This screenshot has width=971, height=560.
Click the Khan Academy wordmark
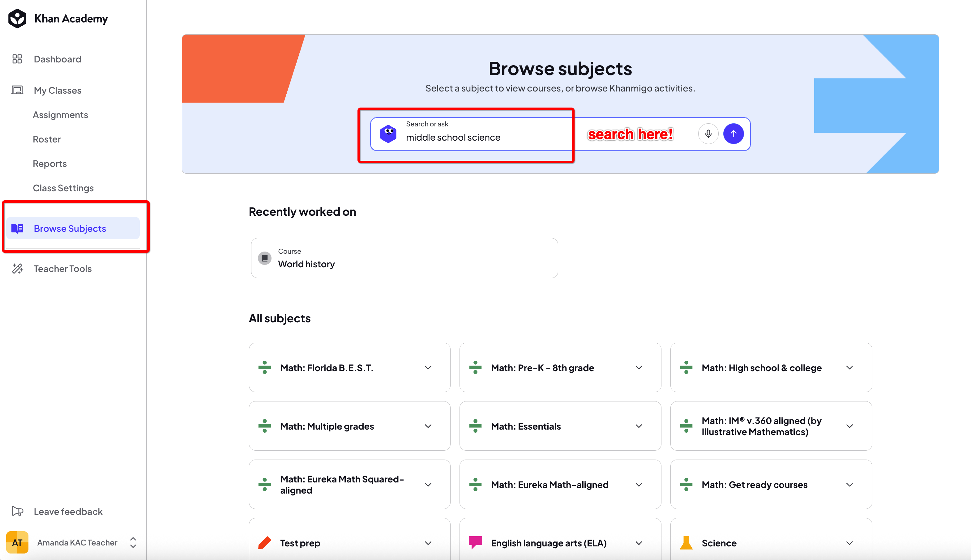pos(71,19)
